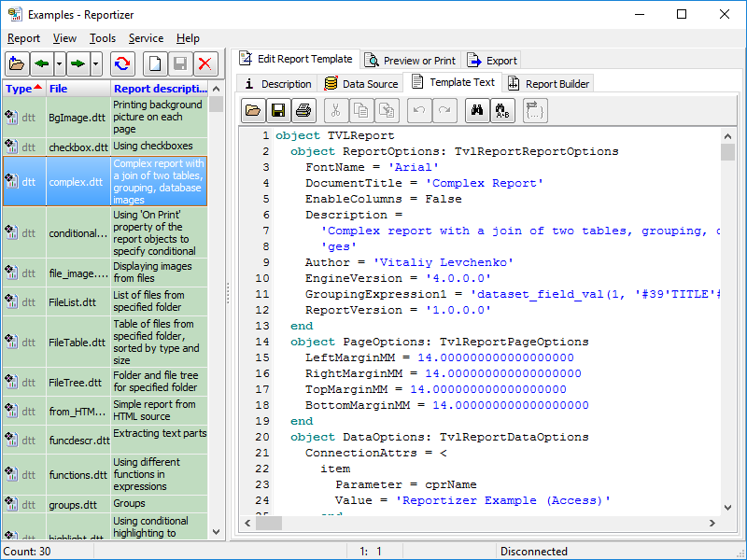
Task: Open the Service menu
Action: 146,38
